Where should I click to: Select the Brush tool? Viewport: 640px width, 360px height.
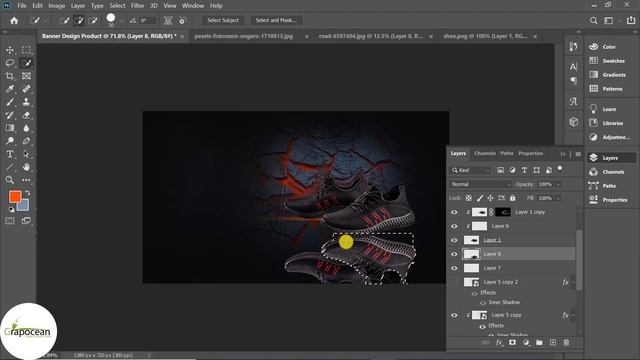click(x=10, y=102)
